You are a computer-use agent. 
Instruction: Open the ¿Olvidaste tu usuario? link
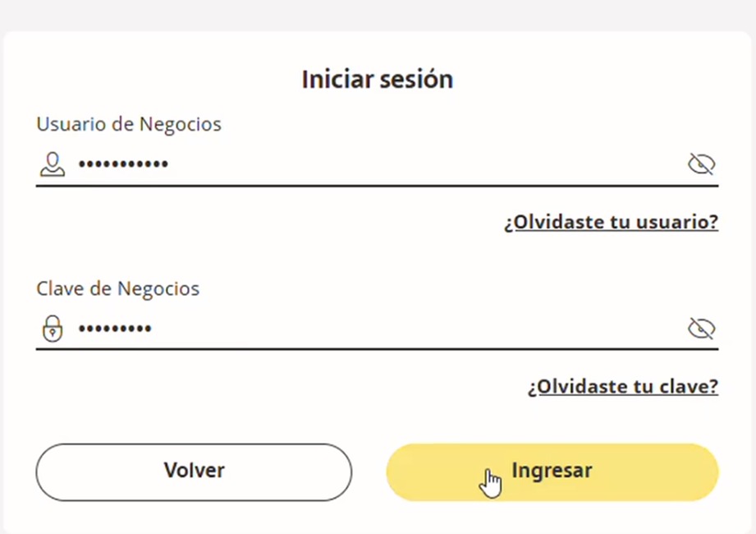coord(612,222)
